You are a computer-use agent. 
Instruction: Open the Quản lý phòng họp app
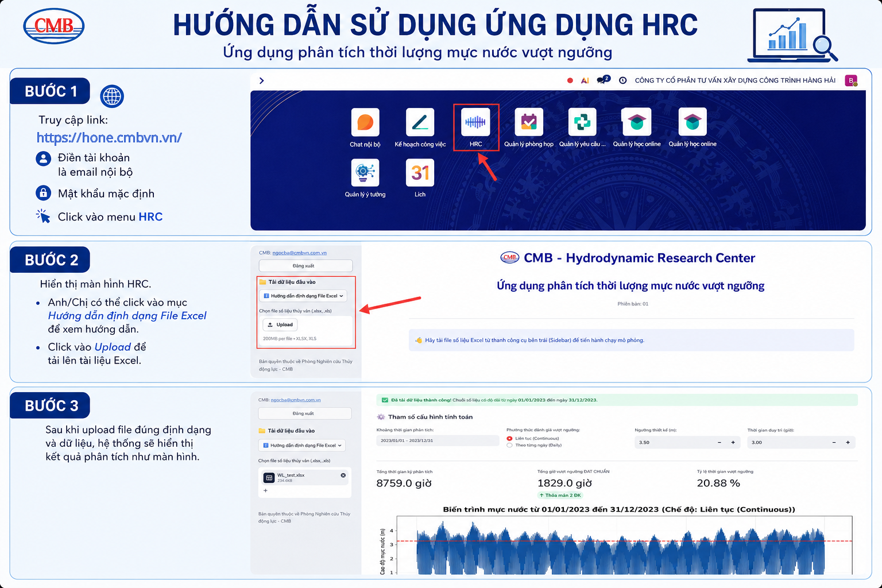coord(529,122)
